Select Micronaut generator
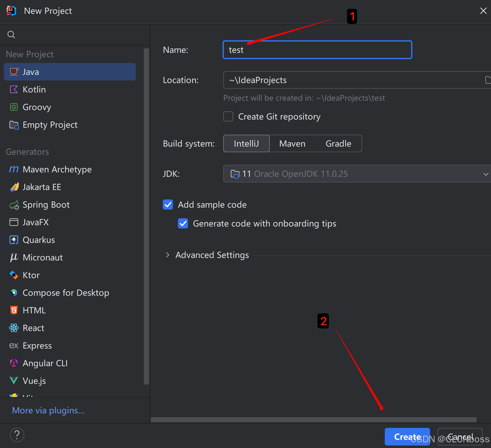The height and width of the screenshot is (448, 491). pyautogui.click(x=70, y=257)
